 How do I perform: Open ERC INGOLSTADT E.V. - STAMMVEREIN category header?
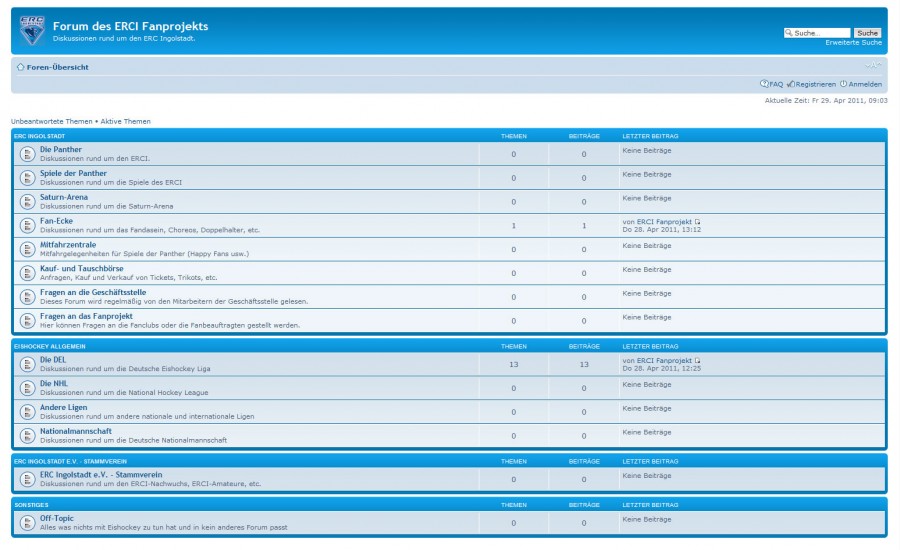point(71,461)
